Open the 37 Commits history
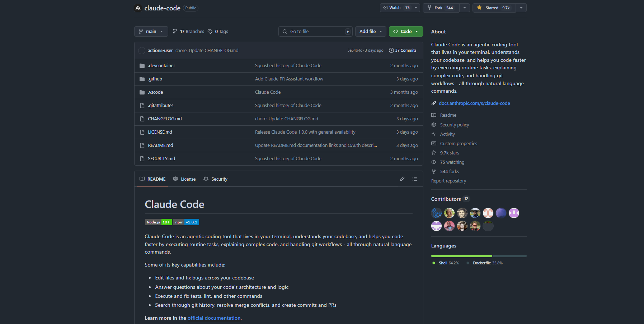Image resolution: width=644 pixels, height=324 pixels. (403, 50)
